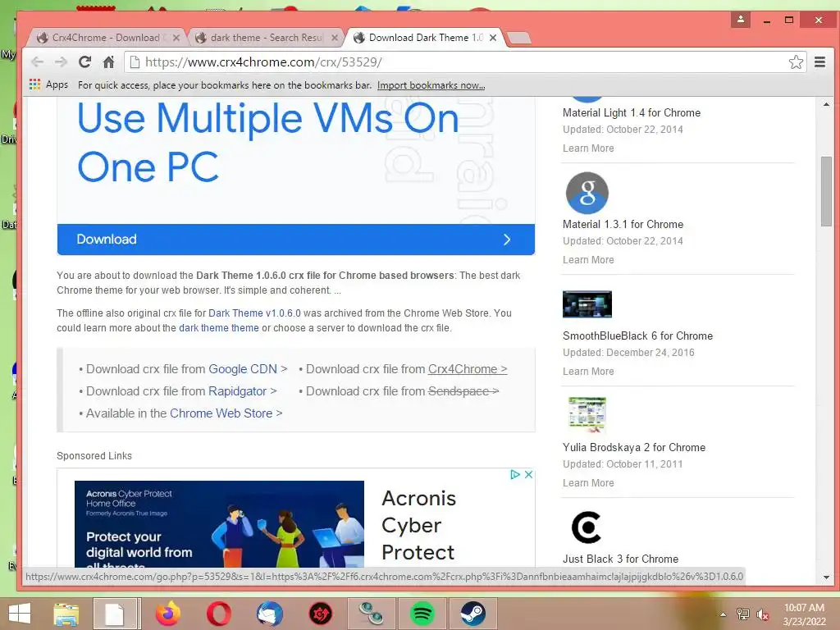This screenshot has height=630, width=840.
Task: Click the Just Black 3 logo icon
Action: [x=587, y=527]
